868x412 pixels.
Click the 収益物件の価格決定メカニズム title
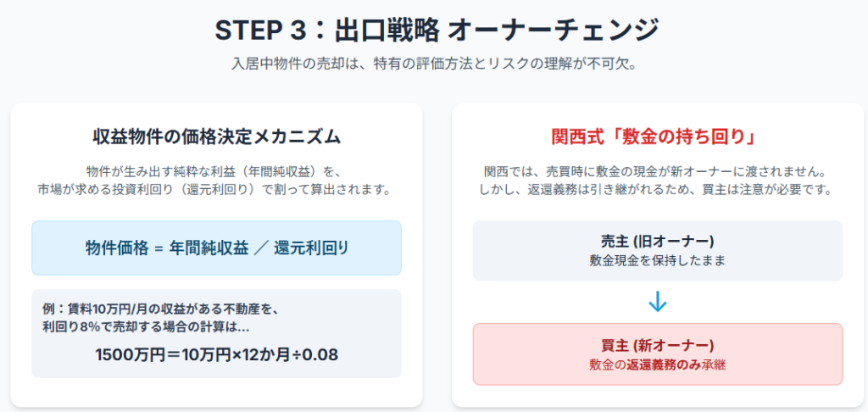pyautogui.click(x=216, y=136)
